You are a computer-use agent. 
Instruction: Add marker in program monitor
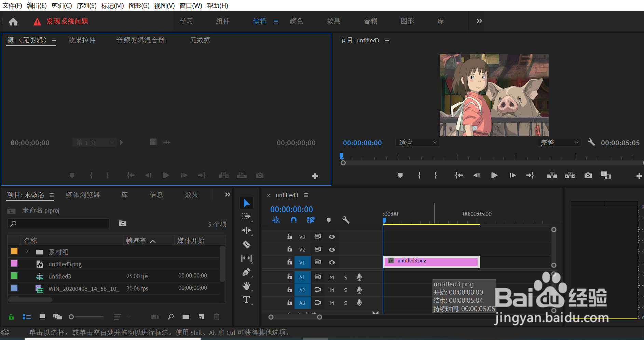click(x=400, y=175)
